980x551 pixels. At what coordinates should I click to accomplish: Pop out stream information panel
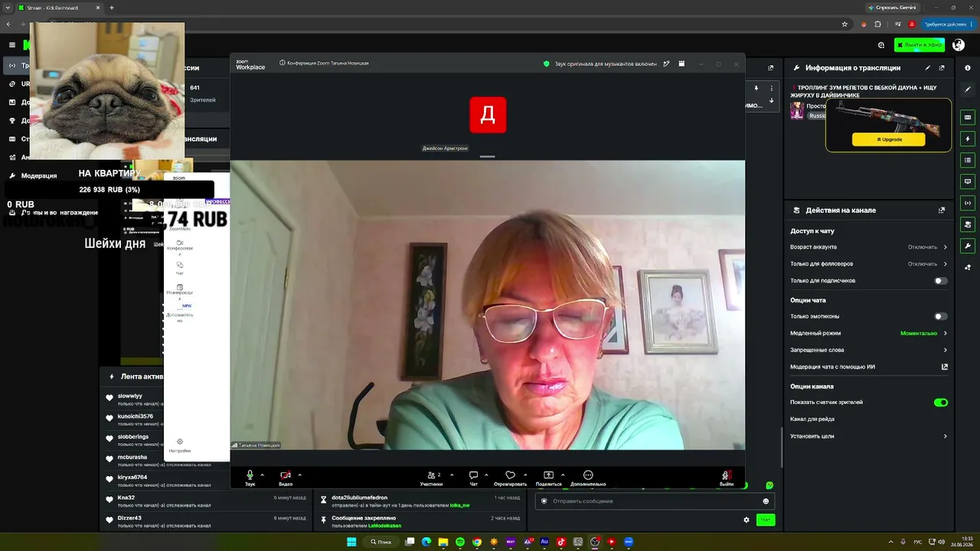(x=942, y=68)
